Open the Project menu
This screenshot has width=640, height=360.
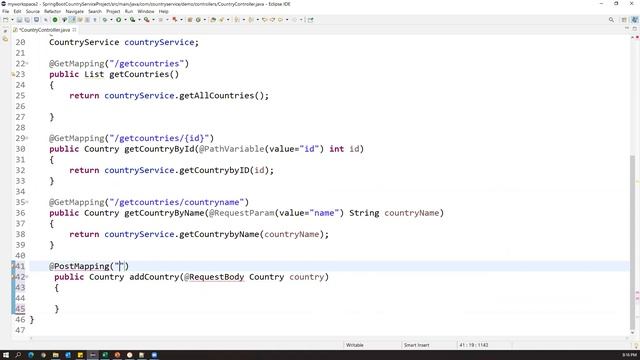tap(113, 11)
